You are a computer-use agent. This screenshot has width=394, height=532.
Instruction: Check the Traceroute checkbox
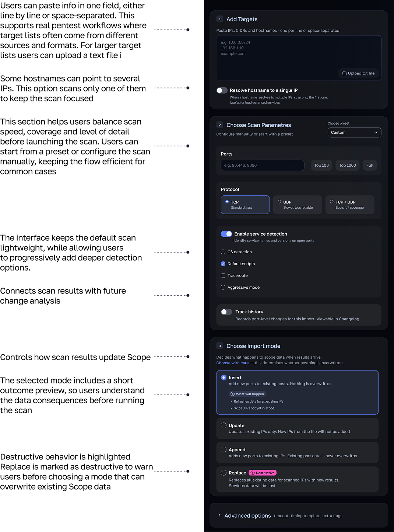pos(223,275)
